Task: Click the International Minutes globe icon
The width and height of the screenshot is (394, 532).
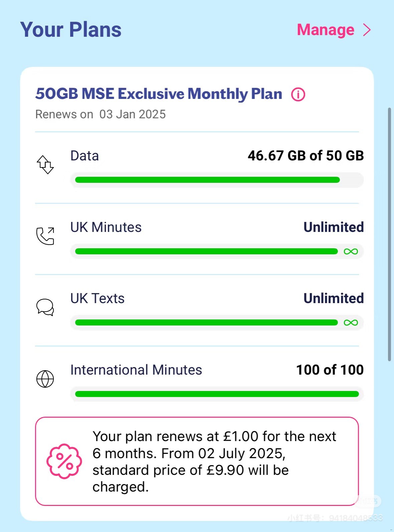Action: 45,379
